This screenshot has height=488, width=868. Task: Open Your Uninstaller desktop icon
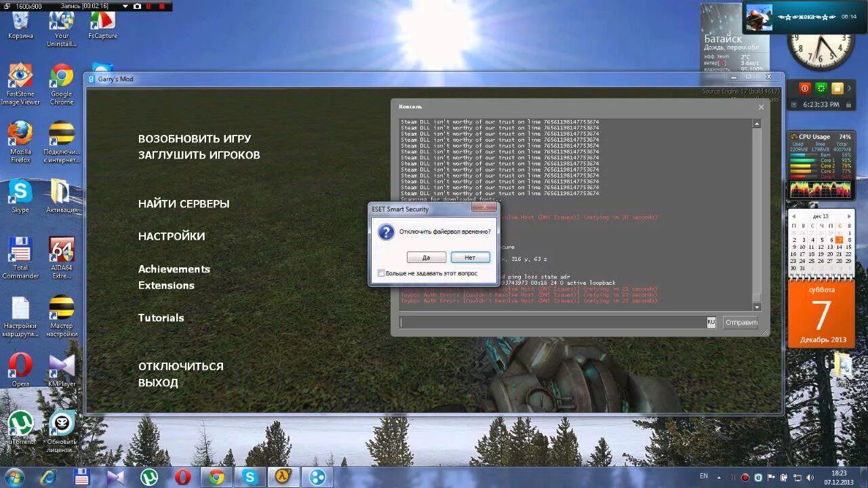61,30
